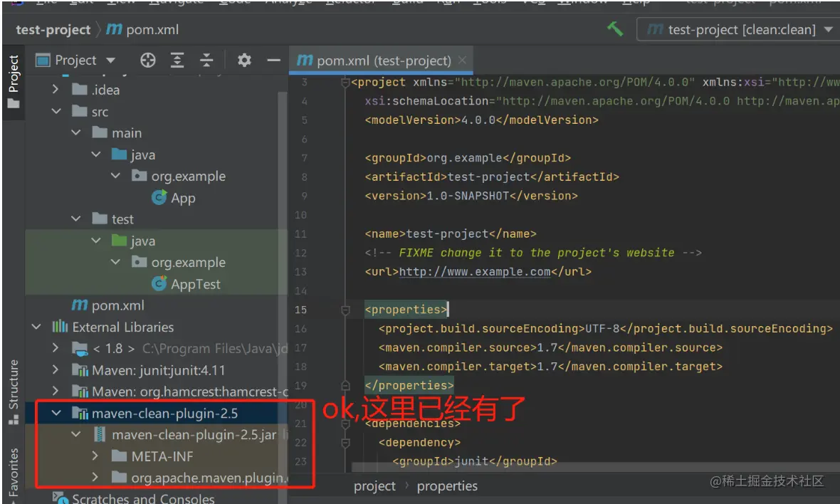Click http://www.example.com URL in editor
Screen dimensions: 840x504
[x=475, y=271]
